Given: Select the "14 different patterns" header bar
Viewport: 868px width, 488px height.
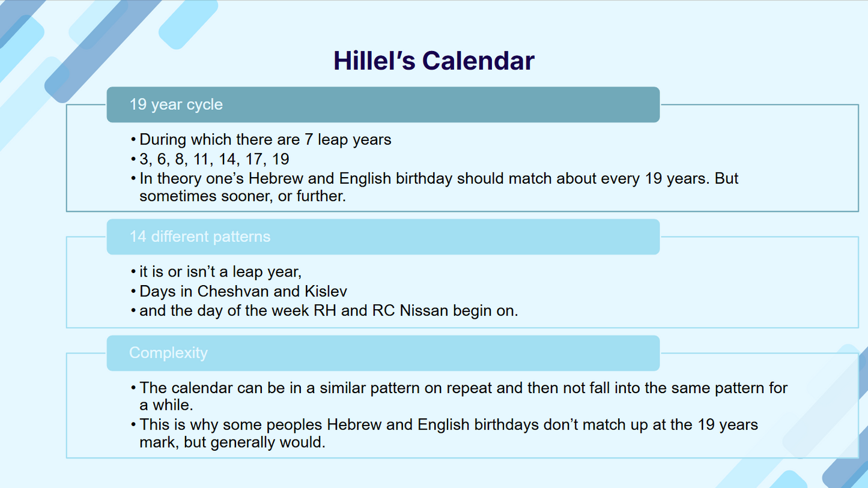Looking at the screenshot, I should point(383,236).
